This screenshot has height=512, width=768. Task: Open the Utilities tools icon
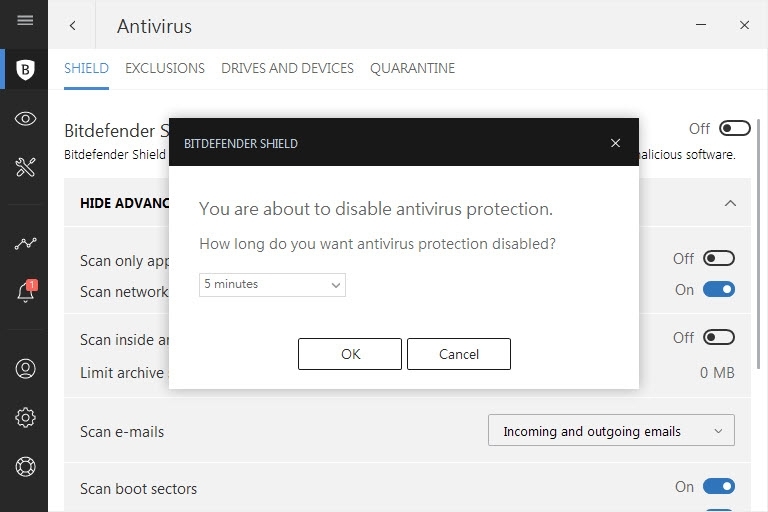coord(25,167)
